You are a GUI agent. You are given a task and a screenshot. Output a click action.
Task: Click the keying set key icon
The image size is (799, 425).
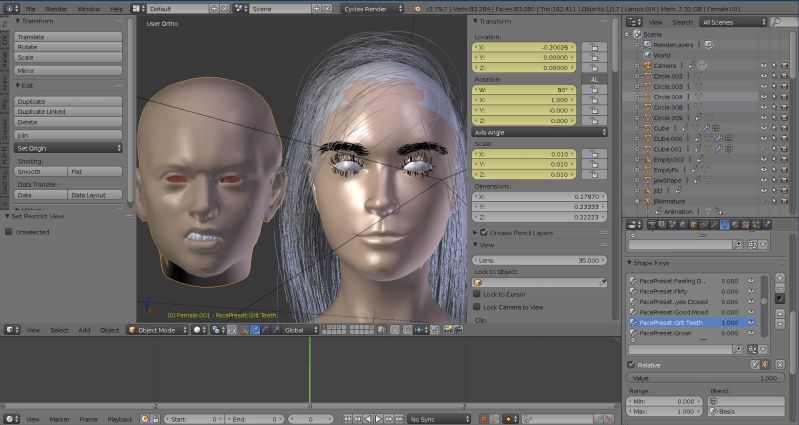528,419
